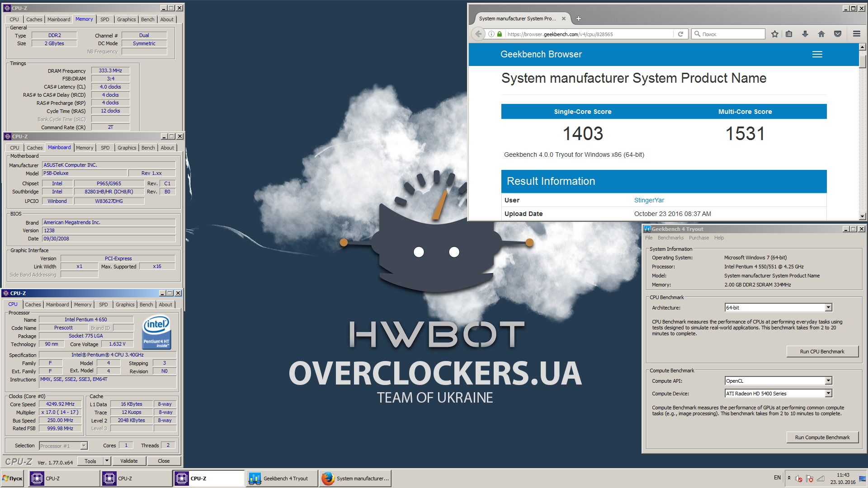Open the Help menu in Geekbench 4
Screen dimensions: 868x488
(719, 238)
